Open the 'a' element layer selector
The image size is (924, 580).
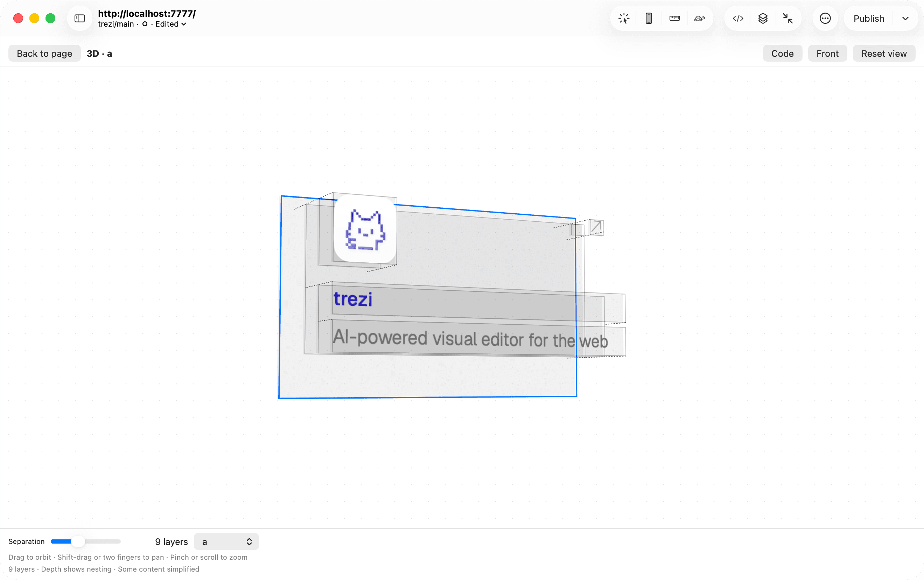click(226, 541)
